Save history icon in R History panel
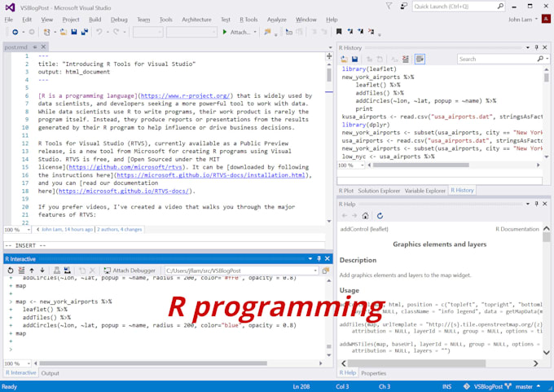Viewport: 554px width, 392px height. (x=354, y=59)
